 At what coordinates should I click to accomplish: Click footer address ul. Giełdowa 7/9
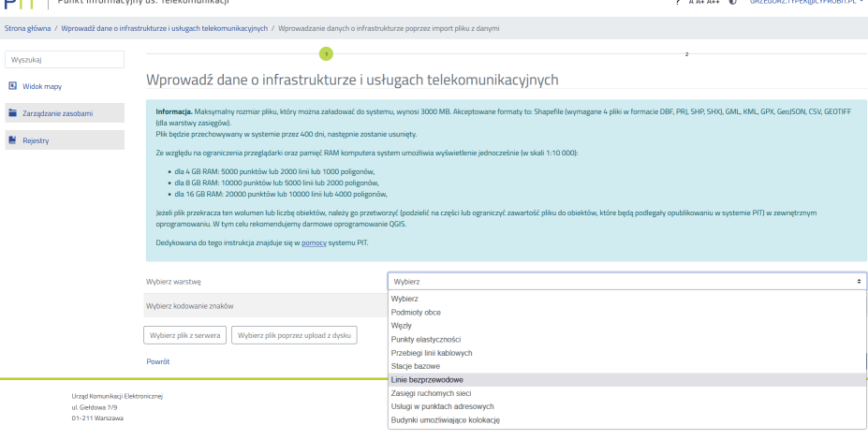tap(95, 407)
